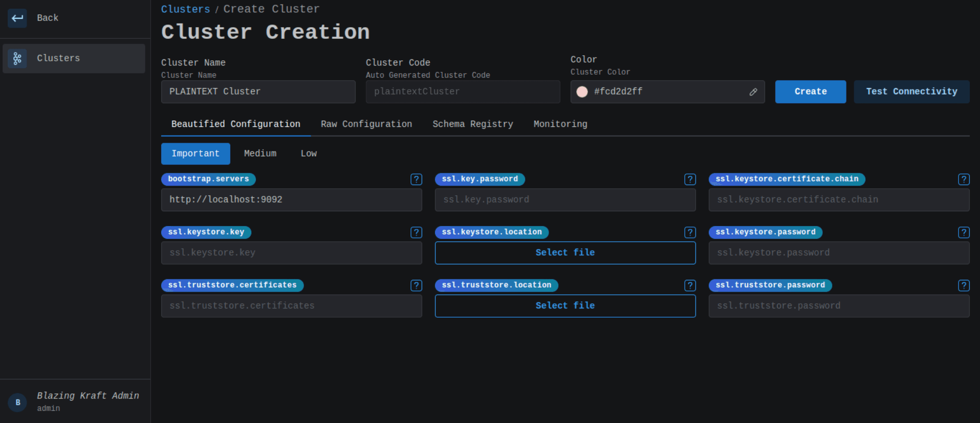Click the ssl.keystore.password label badge
The image size is (980, 423).
[766, 232]
